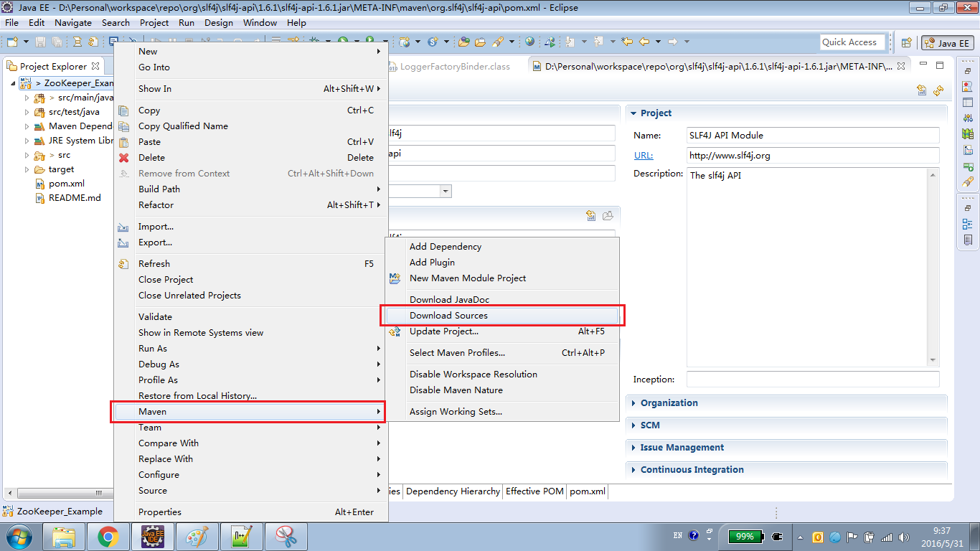Expand the Maven Dependencies tree node
Viewport: 980px width, 551px height.
[27, 126]
